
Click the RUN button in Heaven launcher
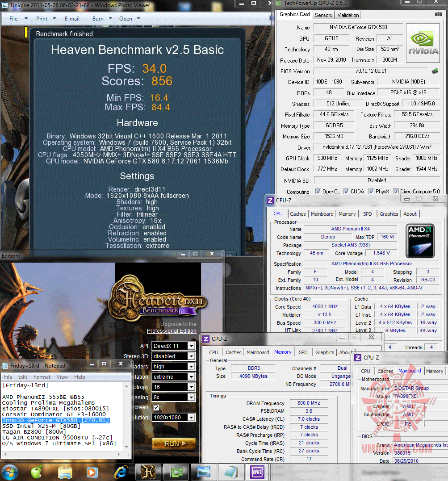tap(174, 443)
